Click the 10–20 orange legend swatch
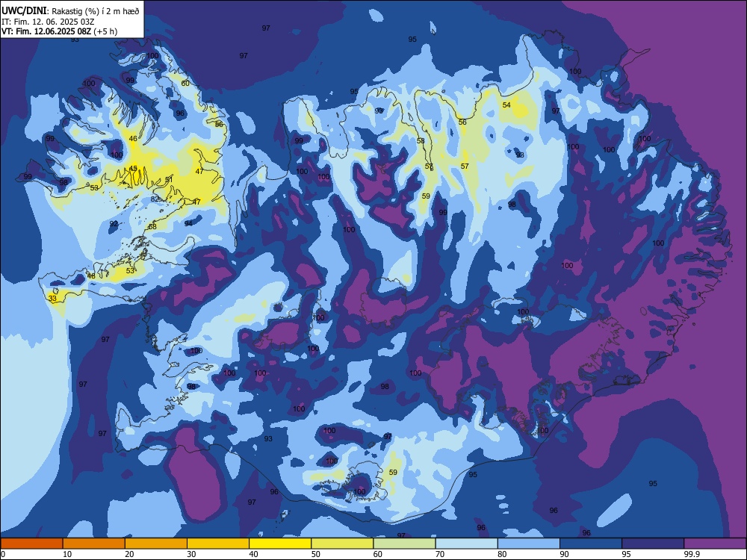The image size is (747, 560). click(x=94, y=544)
